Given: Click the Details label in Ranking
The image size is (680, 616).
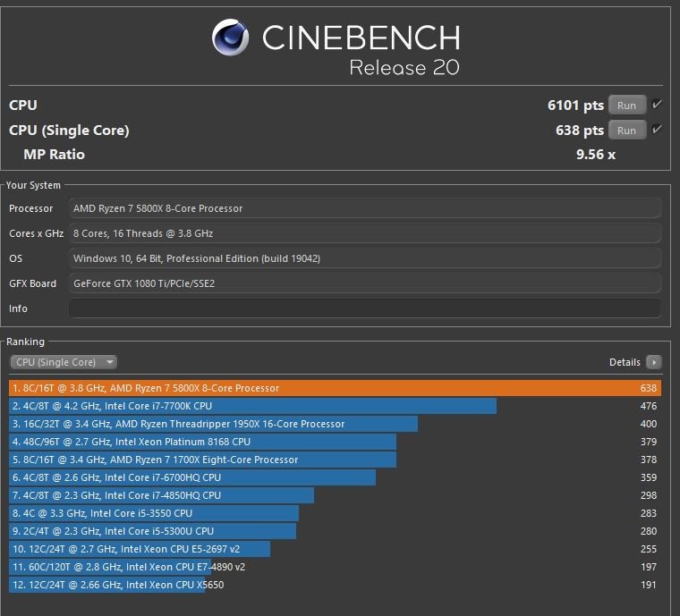Looking at the screenshot, I should [625, 362].
